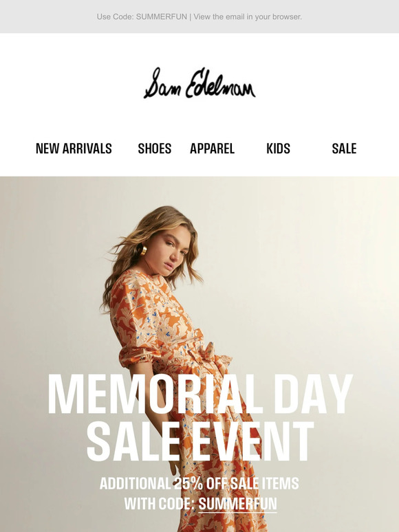Screen dimensions: 399x532
Task: Click the model's gold hoop earring
Action: [x=142, y=251]
